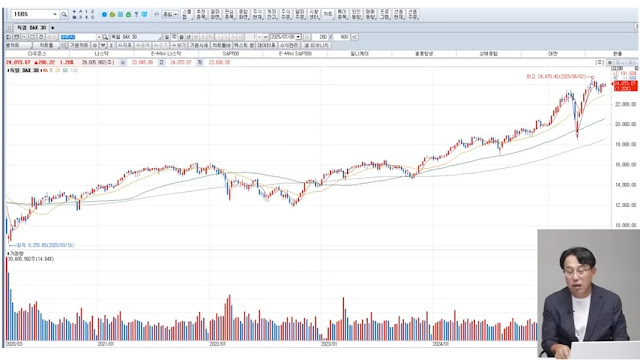Click the search icon beside the 1605 box

point(64,14)
